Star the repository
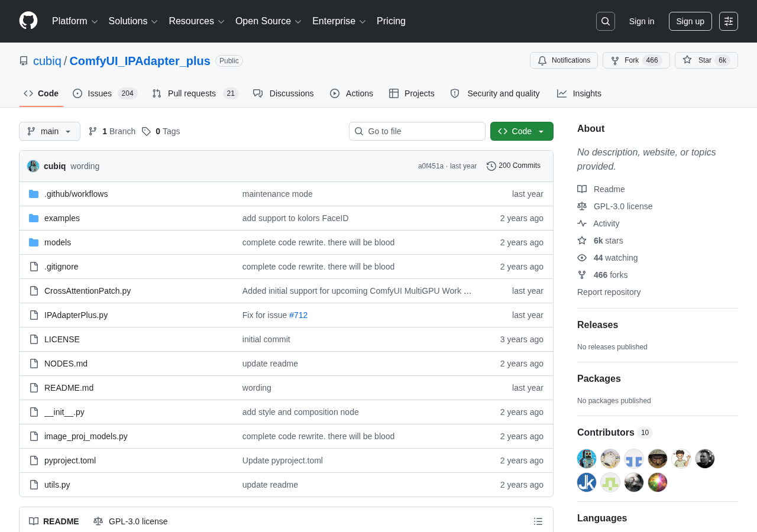 [706, 60]
